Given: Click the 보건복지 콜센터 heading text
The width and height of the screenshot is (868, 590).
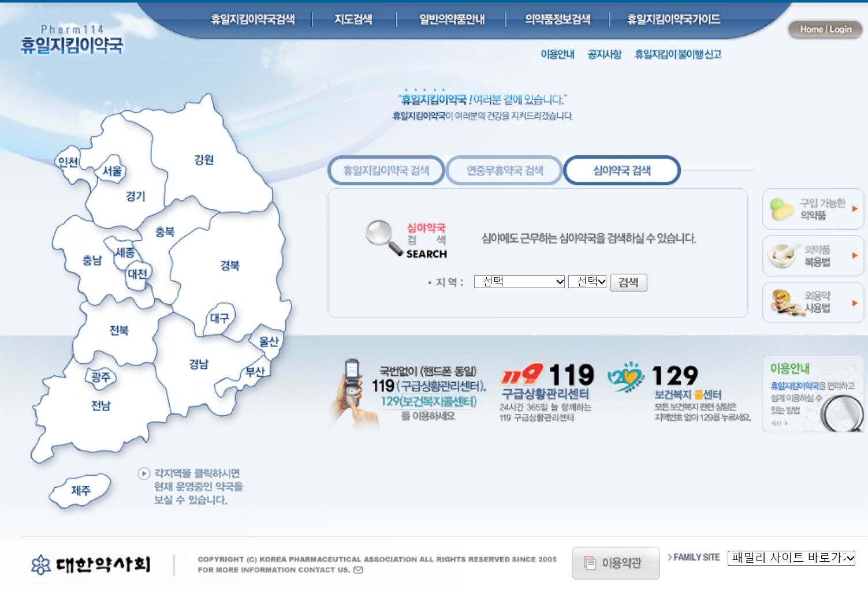Looking at the screenshot, I should coord(688,395).
